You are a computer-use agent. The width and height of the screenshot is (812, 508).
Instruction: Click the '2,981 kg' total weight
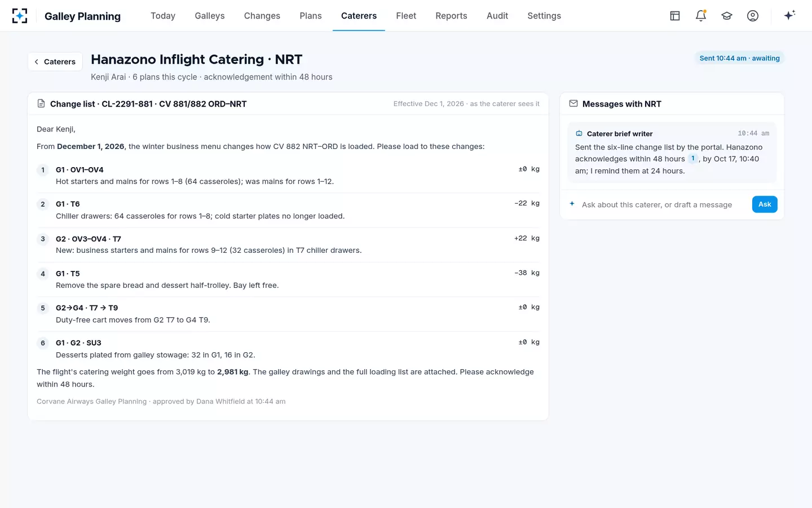[232, 372]
